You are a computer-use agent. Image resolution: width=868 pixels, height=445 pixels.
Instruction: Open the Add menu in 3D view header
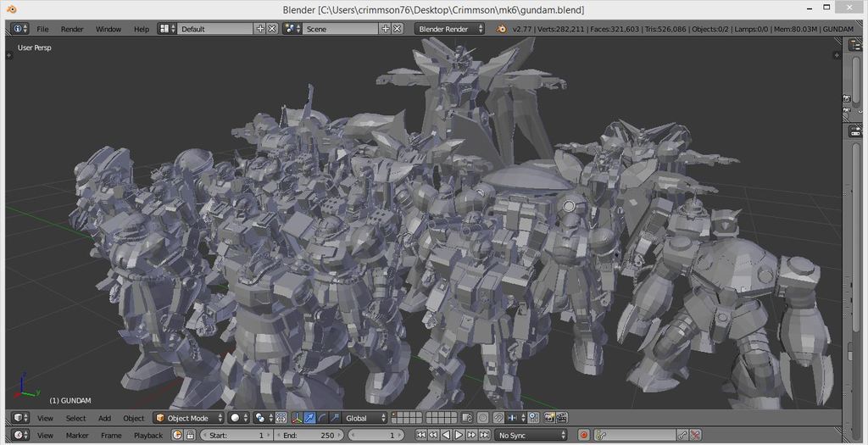coord(104,418)
